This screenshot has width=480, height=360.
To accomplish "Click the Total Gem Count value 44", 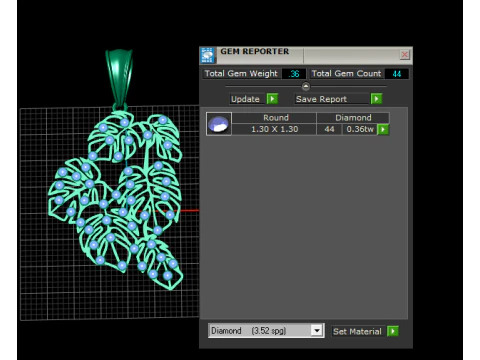I will pyautogui.click(x=396, y=74).
